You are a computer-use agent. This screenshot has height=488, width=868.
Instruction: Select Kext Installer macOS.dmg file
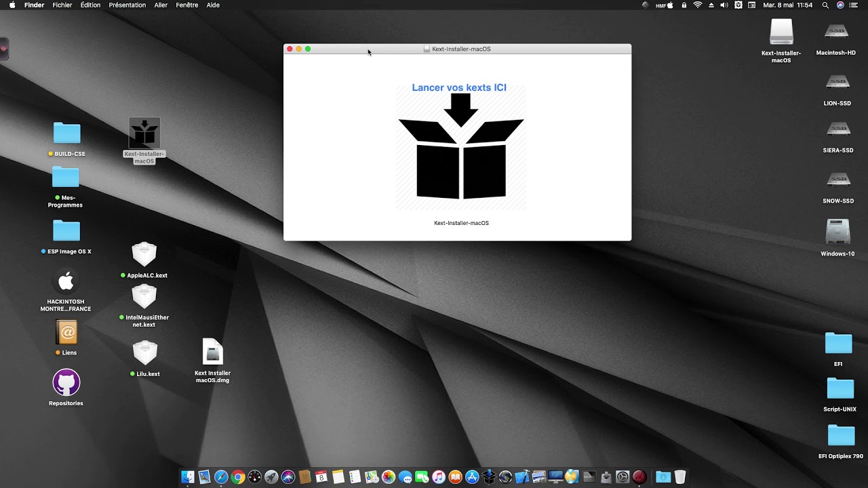click(x=213, y=352)
